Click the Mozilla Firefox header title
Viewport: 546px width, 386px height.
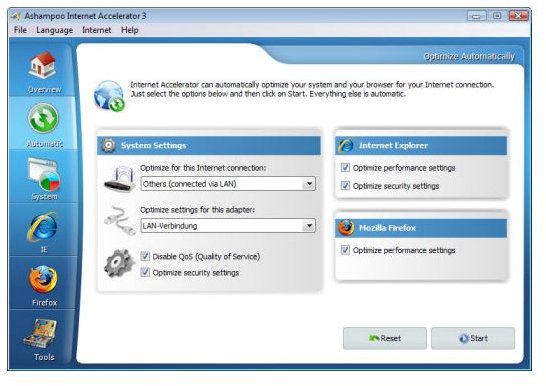[x=388, y=228]
